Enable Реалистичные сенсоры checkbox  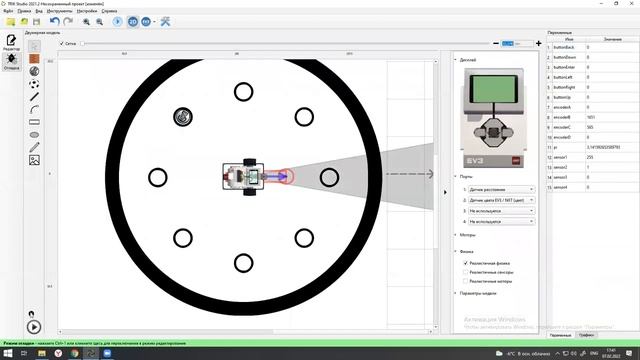(465, 272)
